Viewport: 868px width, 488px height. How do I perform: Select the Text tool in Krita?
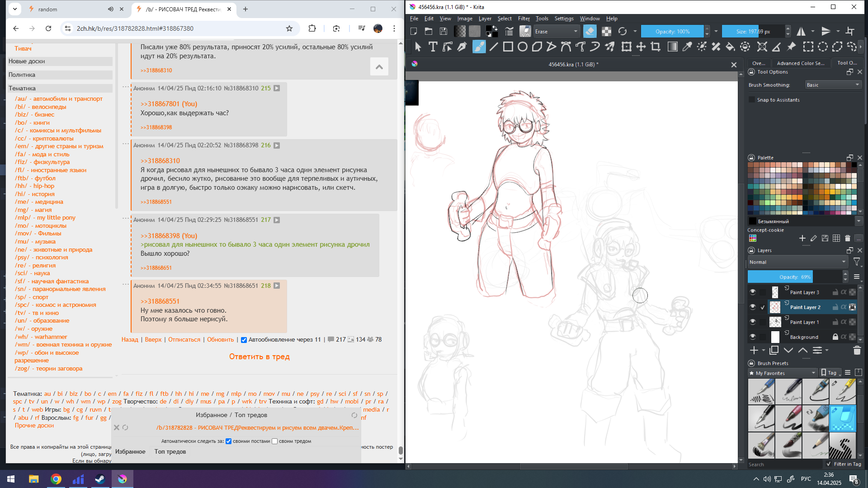point(433,47)
